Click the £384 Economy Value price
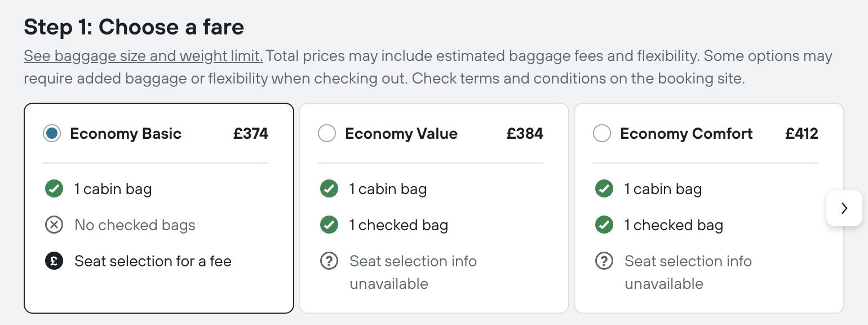 525,134
